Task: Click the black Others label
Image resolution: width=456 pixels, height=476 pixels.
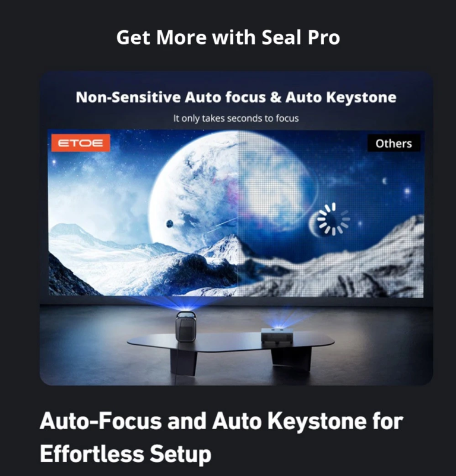Action: (394, 143)
